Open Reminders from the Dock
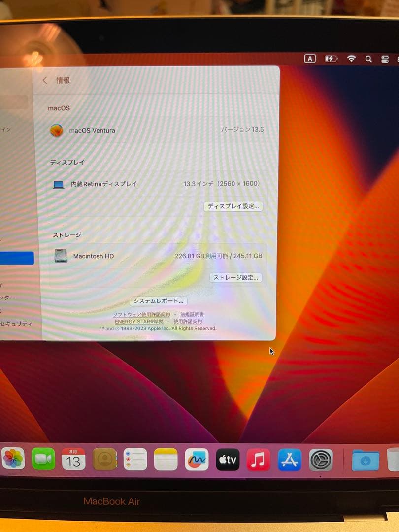 click(x=135, y=459)
